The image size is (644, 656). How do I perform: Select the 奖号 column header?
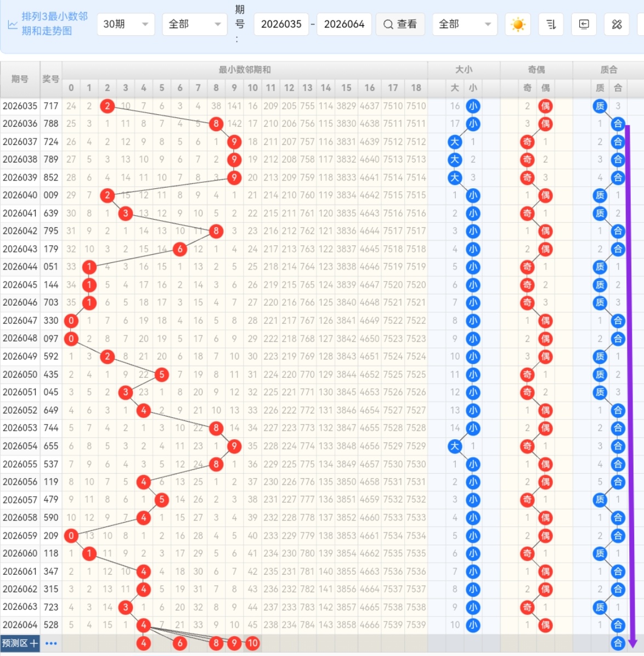tap(51, 79)
